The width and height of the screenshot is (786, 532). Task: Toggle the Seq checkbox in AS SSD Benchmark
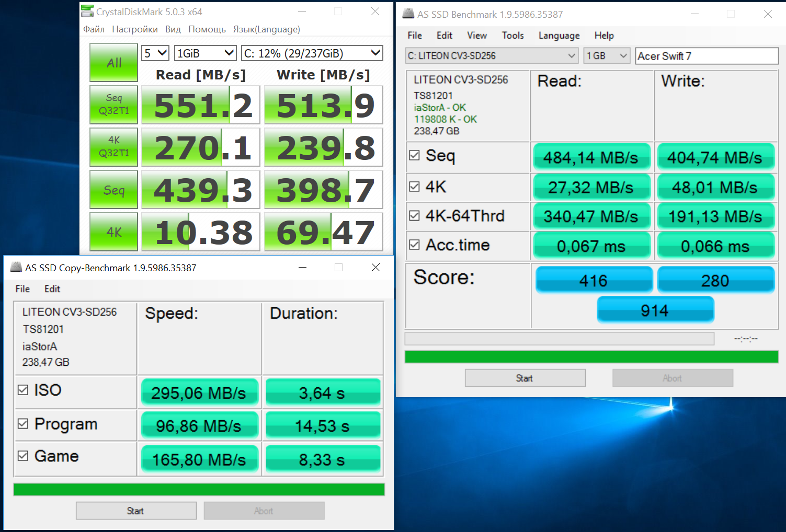pos(414,155)
